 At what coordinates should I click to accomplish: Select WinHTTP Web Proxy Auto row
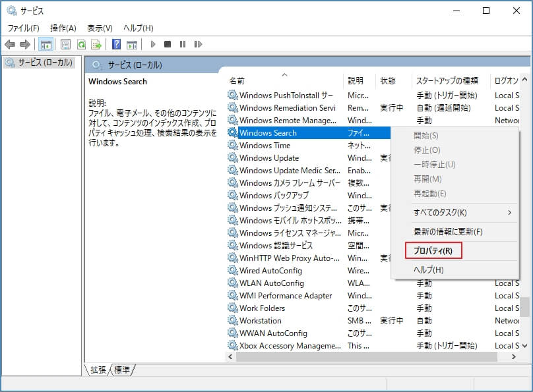[x=309, y=258]
